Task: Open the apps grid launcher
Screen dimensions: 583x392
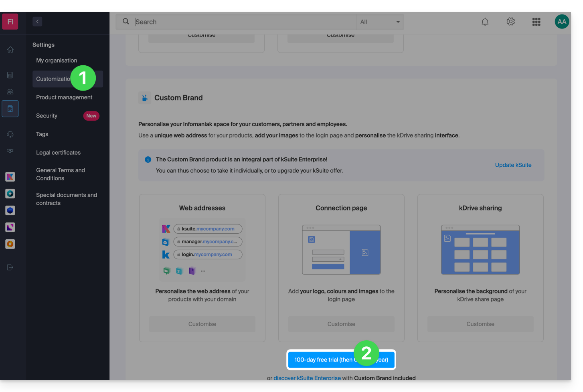Action: tap(536, 22)
